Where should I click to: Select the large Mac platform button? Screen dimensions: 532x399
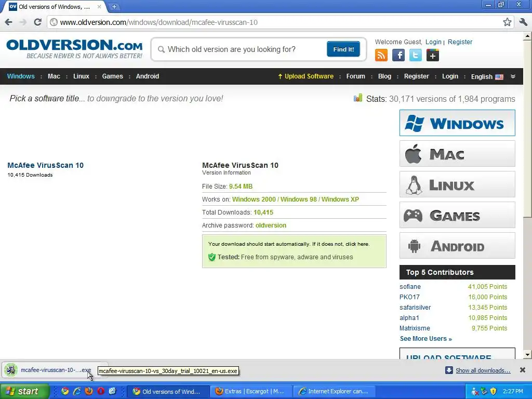tap(457, 154)
